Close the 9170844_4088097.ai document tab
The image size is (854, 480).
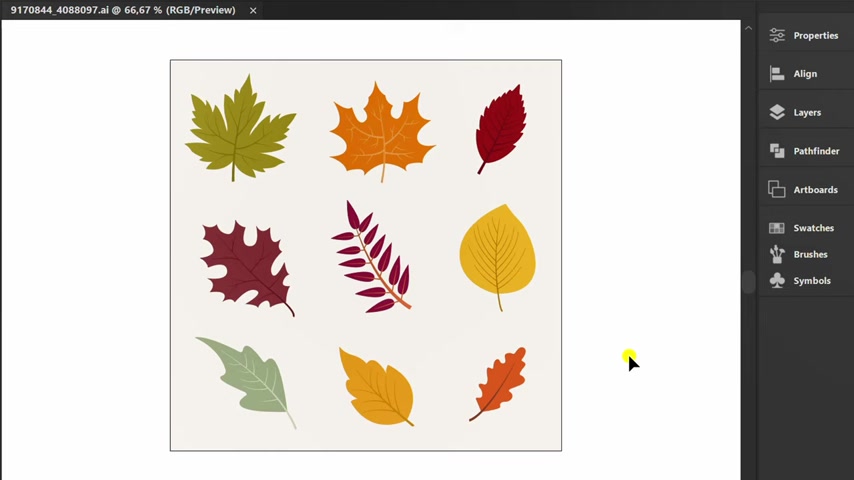(x=253, y=10)
